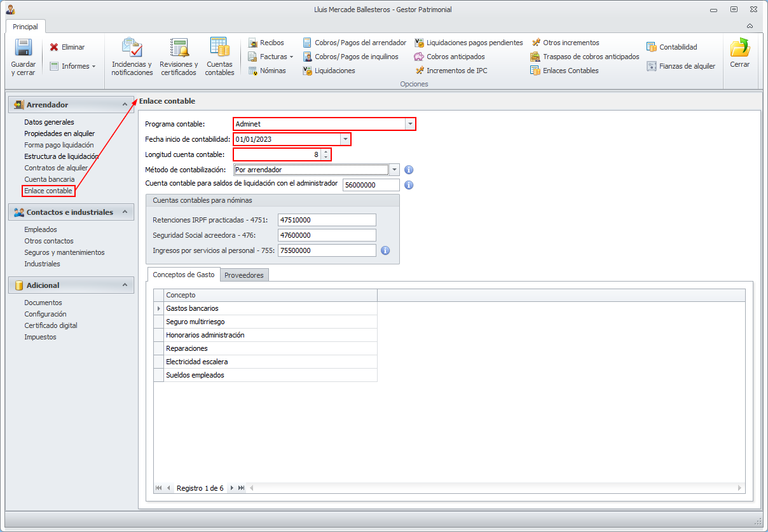
Task: Open Cobros anticipados piggy bank option
Action: [x=450, y=57]
